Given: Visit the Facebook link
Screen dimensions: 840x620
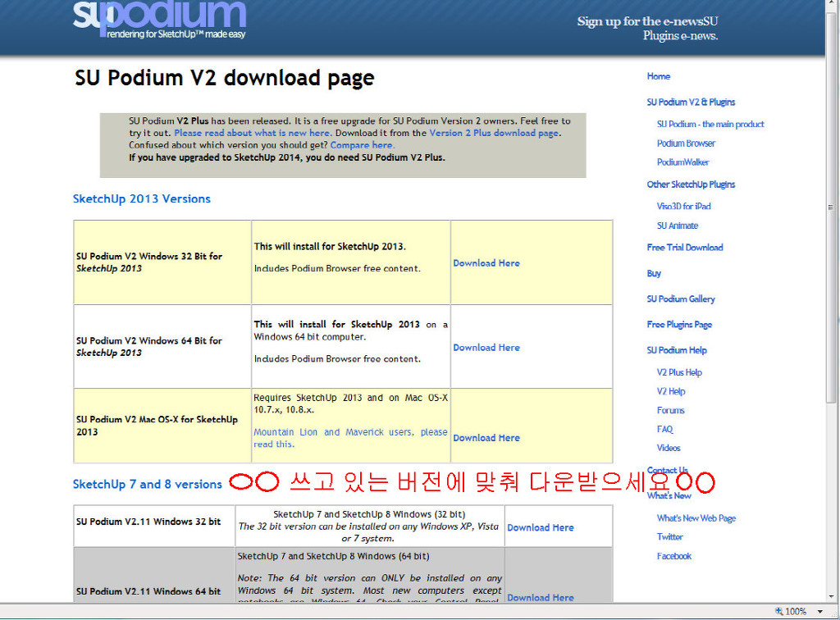Looking at the screenshot, I should [x=674, y=556].
